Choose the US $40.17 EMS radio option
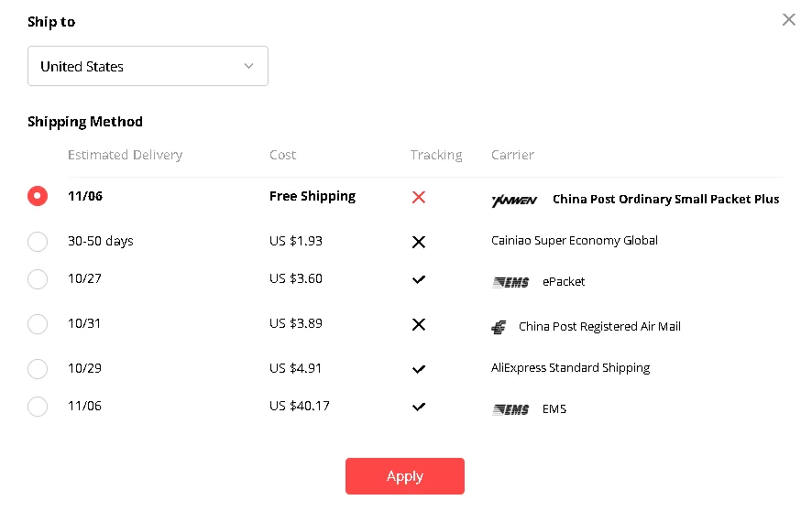812x522 pixels. 38,407
